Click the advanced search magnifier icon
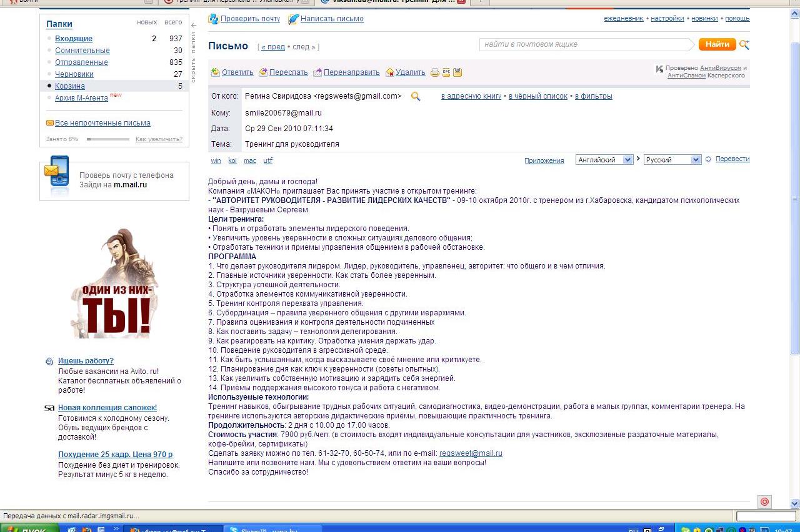The height and width of the screenshot is (532, 800). point(744,44)
